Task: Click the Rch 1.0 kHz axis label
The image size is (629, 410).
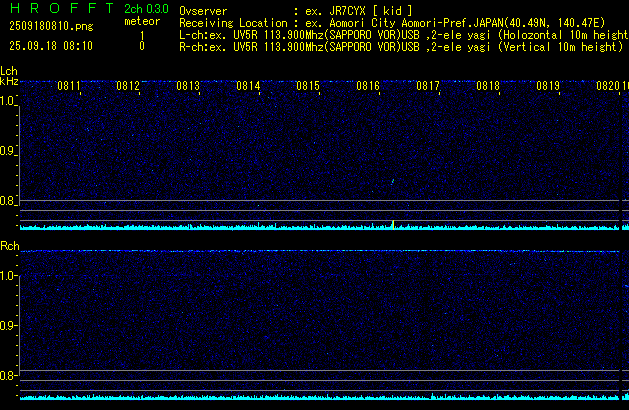Action: coord(9,275)
